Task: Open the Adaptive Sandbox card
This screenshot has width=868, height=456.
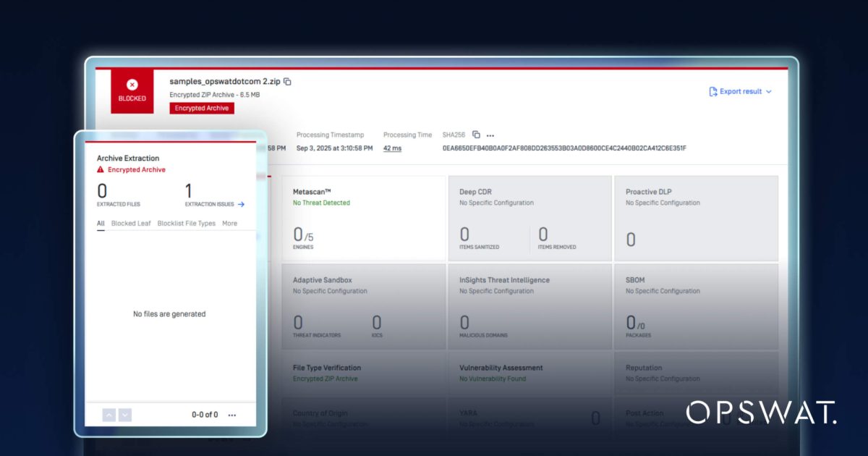Action: [363, 305]
